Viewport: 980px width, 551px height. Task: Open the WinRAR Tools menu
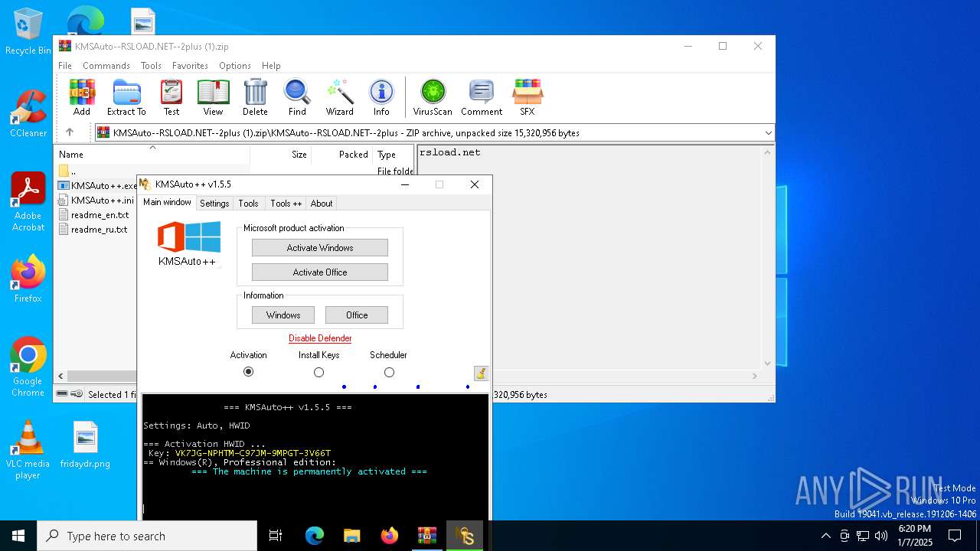[151, 66]
